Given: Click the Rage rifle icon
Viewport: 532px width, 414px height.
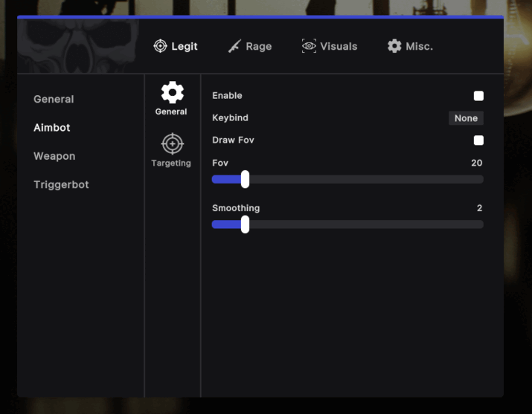Looking at the screenshot, I should (235, 46).
